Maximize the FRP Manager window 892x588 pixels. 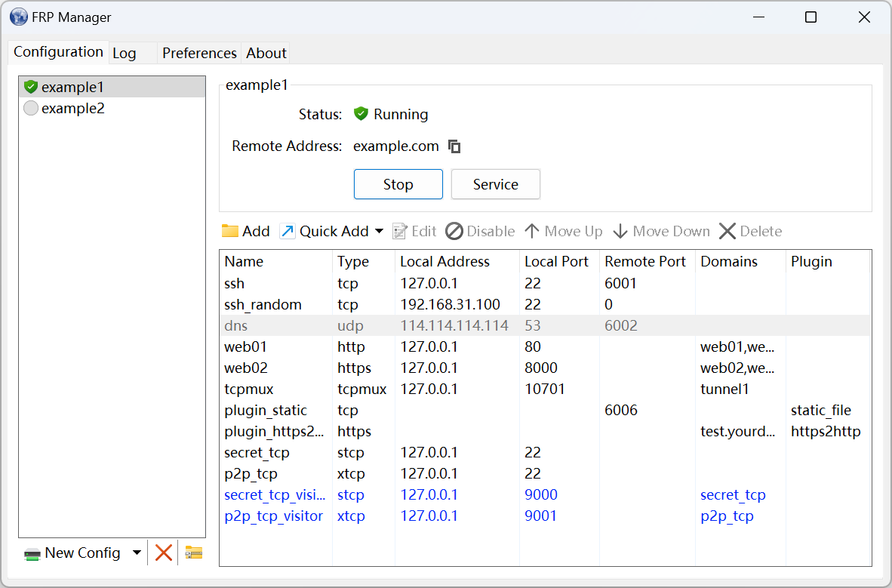810,17
